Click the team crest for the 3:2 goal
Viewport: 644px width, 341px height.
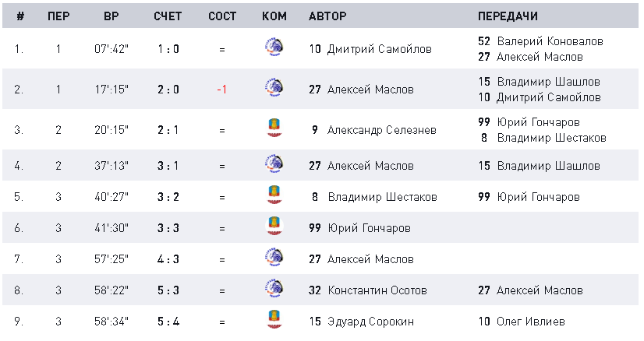tap(274, 195)
